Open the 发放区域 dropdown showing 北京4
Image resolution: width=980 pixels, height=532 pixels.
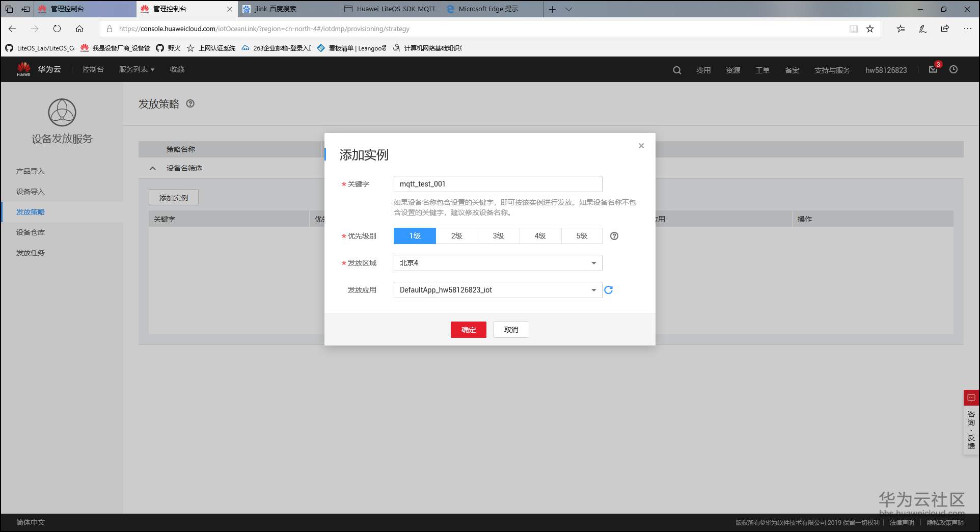[498, 263]
